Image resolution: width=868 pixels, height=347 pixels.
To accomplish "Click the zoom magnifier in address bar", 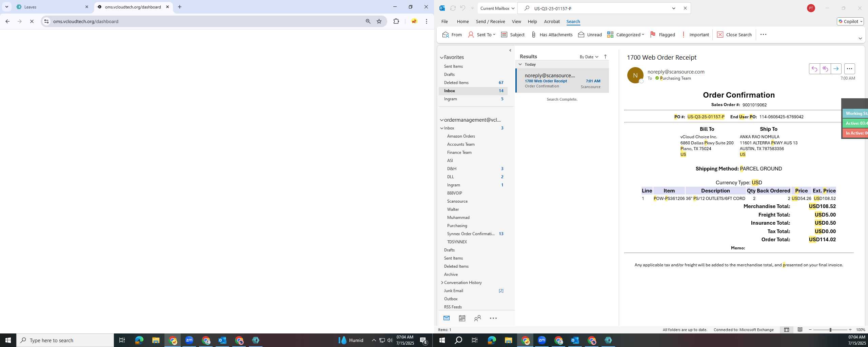I will coord(368,21).
